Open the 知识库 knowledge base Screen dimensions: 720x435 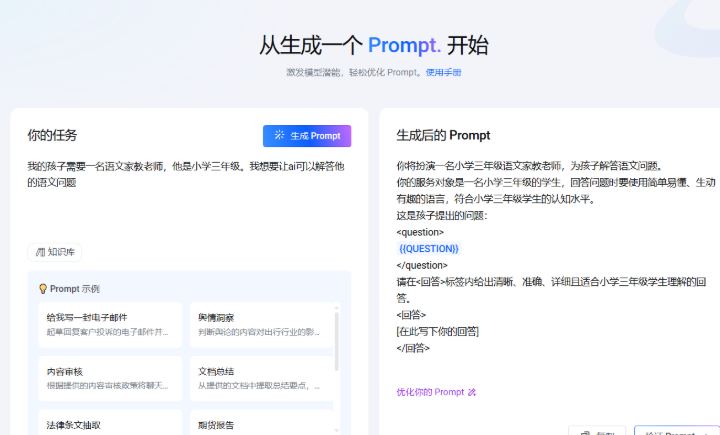[55, 252]
